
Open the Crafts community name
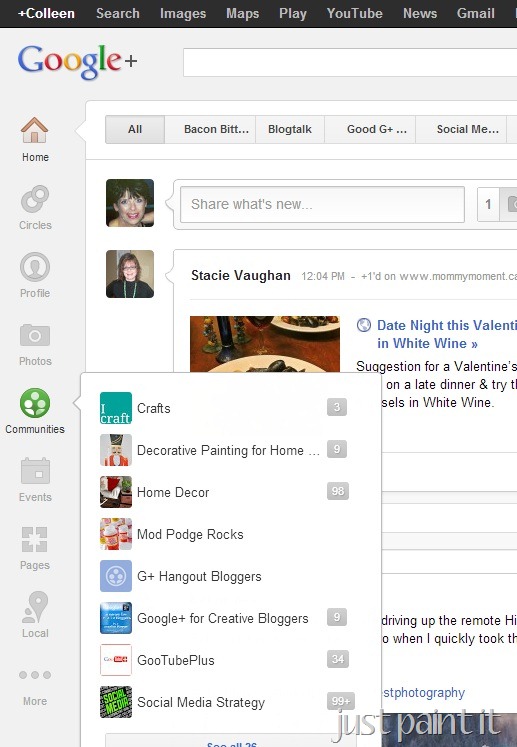153,408
